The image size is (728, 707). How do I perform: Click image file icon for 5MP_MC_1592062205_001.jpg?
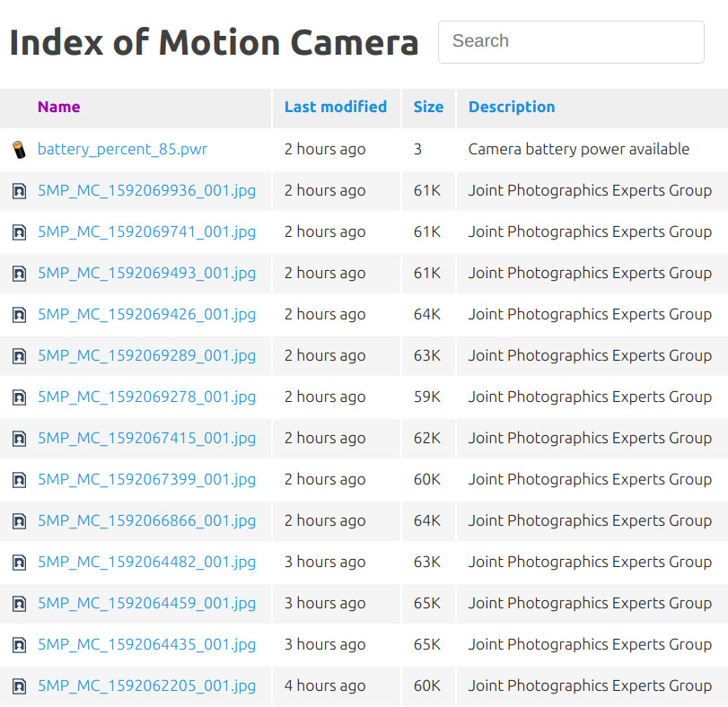point(19,686)
